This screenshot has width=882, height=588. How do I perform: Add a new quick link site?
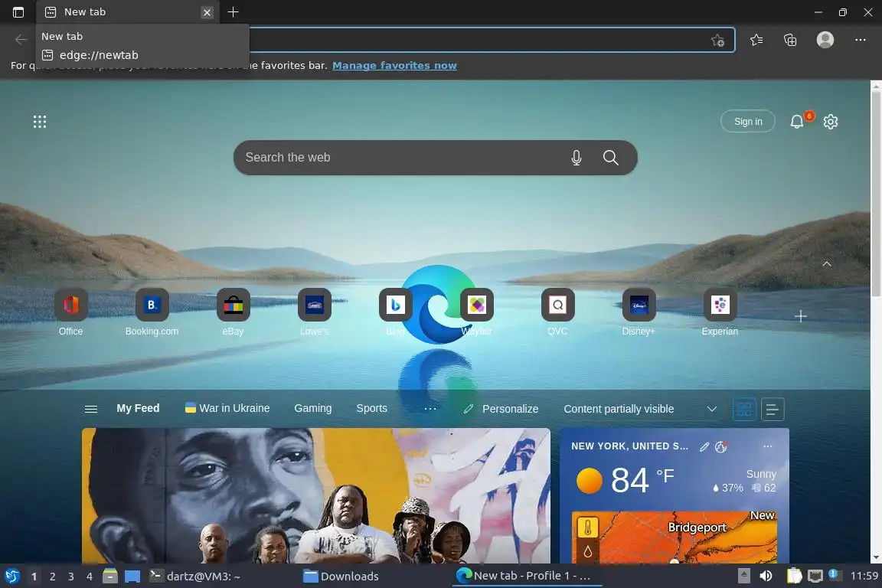(801, 316)
